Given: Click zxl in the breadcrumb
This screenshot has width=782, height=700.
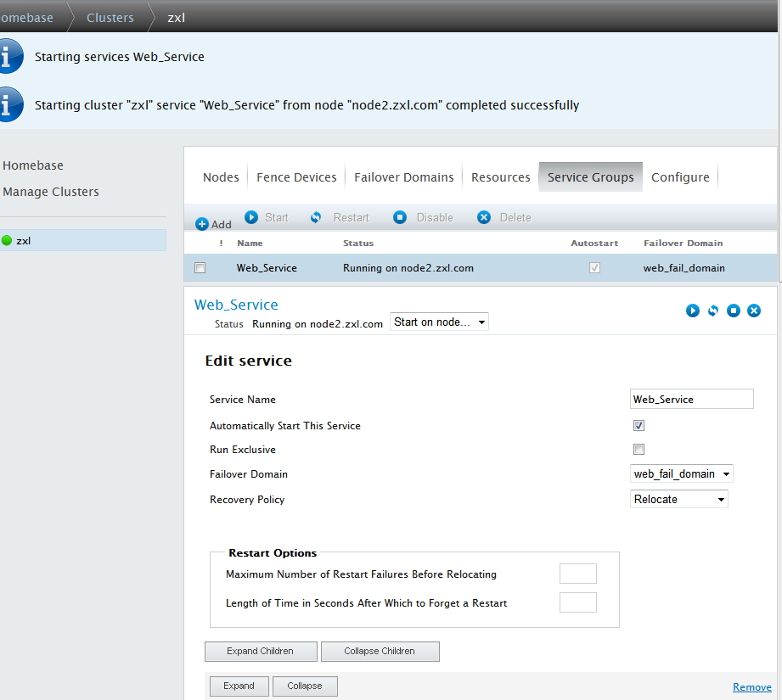Looking at the screenshot, I should point(176,18).
